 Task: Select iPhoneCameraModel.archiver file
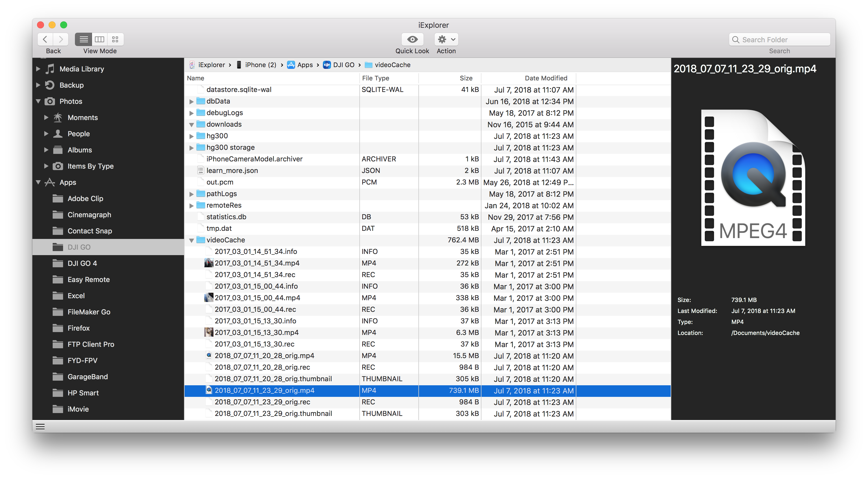point(428,159)
